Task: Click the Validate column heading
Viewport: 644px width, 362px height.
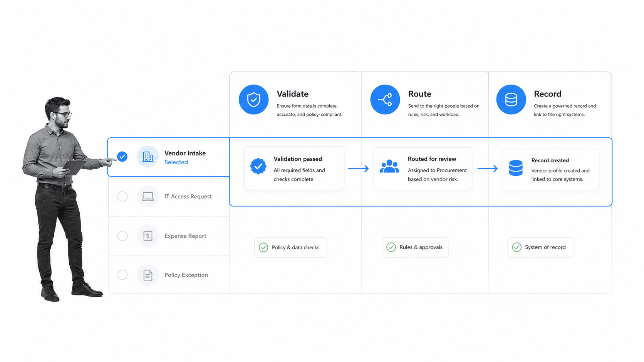Action: click(x=293, y=94)
